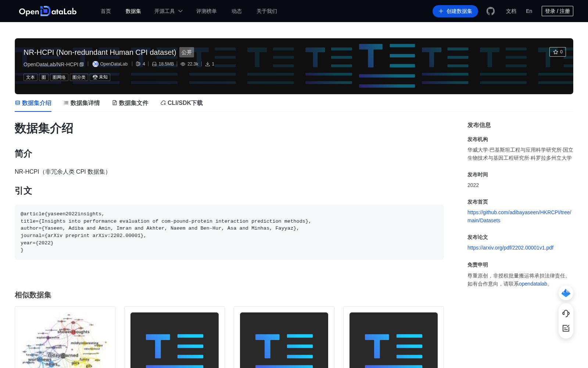Viewport: 588px width, 368px height.
Task: Click the eye views icon 22.3k
Action: 183,64
